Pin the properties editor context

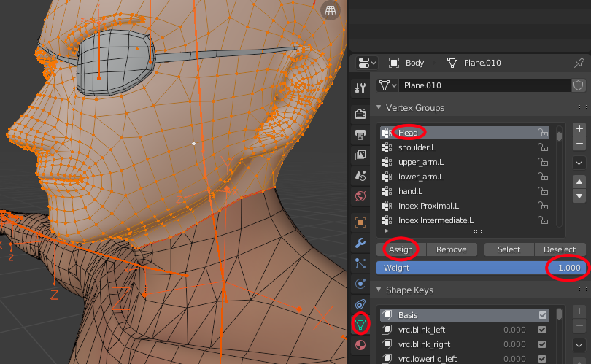pyautogui.click(x=579, y=63)
